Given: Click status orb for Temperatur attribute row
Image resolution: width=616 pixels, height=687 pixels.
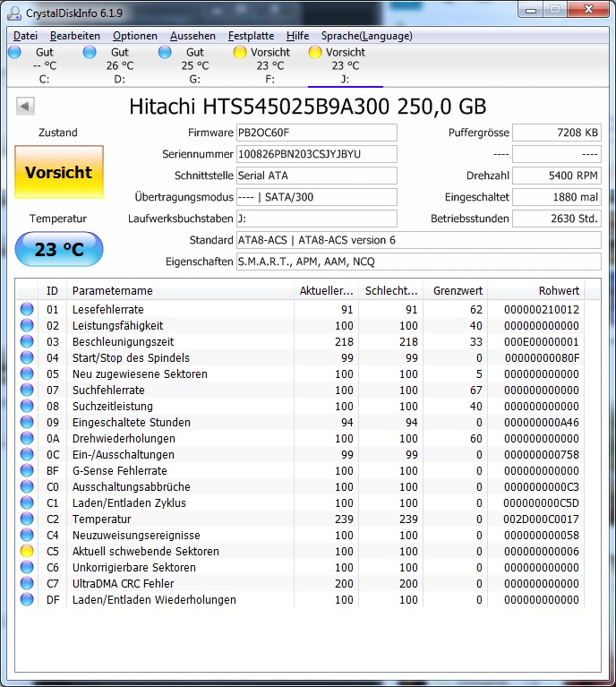Looking at the screenshot, I should [27, 520].
